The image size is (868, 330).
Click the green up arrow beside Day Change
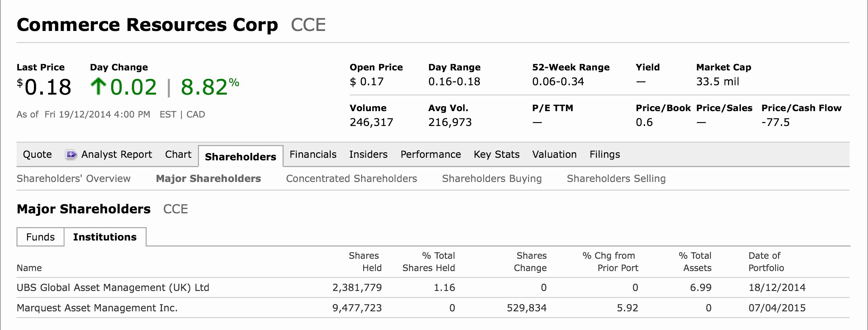click(98, 86)
